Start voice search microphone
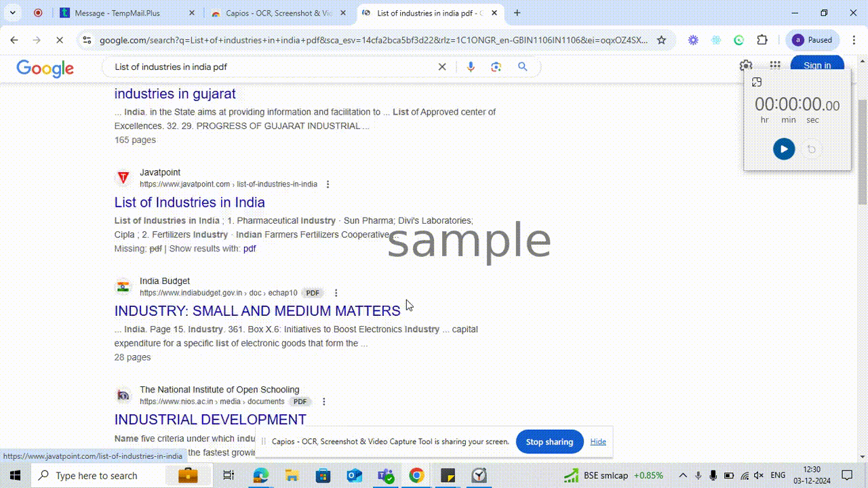 pos(471,66)
